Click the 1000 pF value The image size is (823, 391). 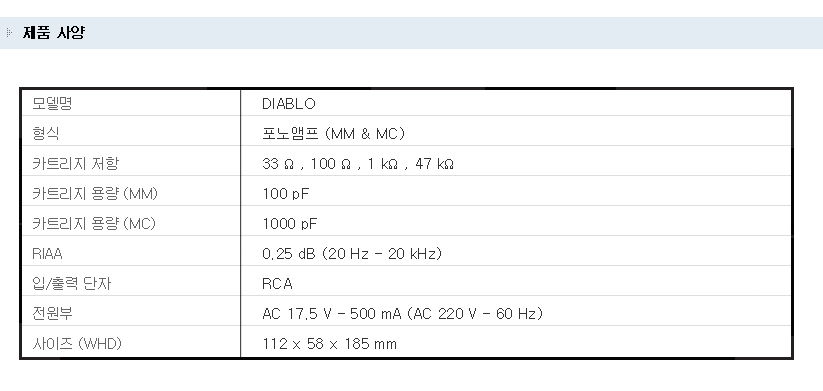pyautogui.click(x=290, y=224)
